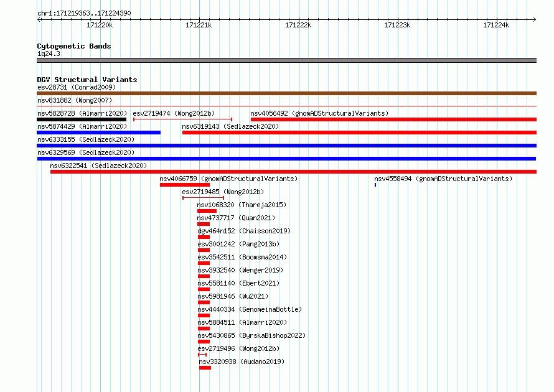The height and width of the screenshot is (392, 554).
Task: Click nsv5581140 (Ebert2021) label
Action: [238, 283]
